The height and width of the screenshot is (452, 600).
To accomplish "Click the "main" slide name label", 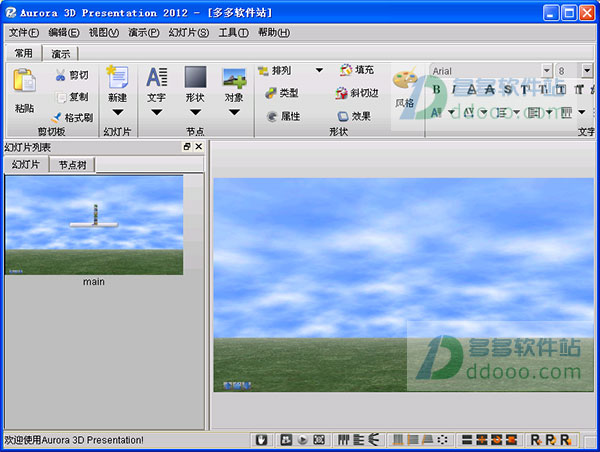I will pos(94,282).
